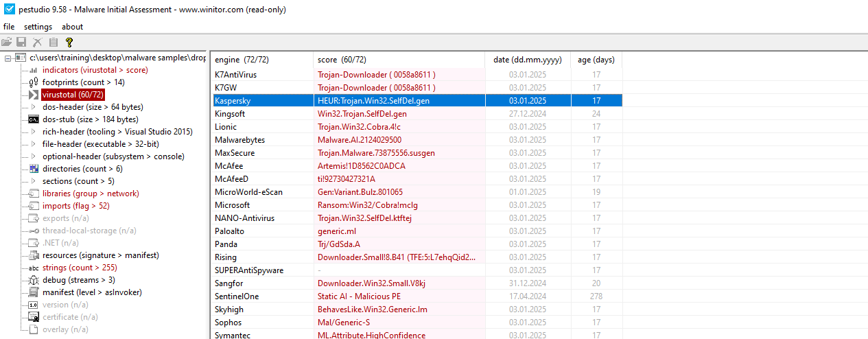Click the libraries node icon
This screenshot has width=868, height=339.
(33, 194)
